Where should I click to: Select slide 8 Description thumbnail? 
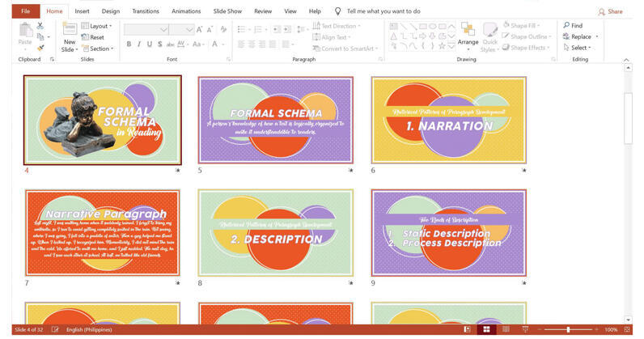(276, 232)
